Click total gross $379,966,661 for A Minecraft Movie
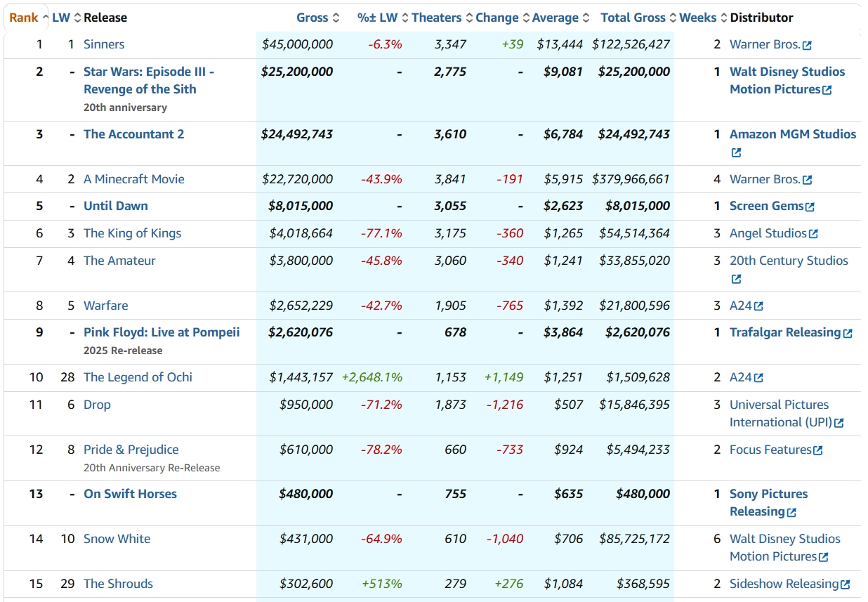 point(631,179)
